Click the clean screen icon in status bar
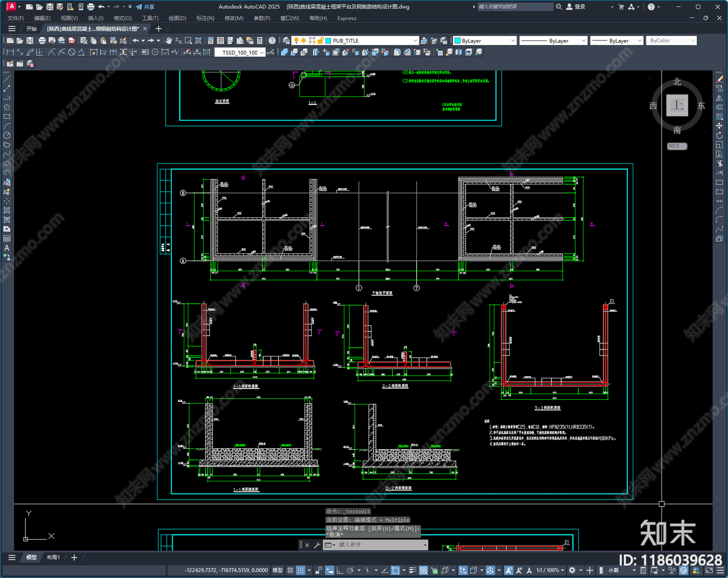The height and width of the screenshot is (578, 728). pos(709,570)
